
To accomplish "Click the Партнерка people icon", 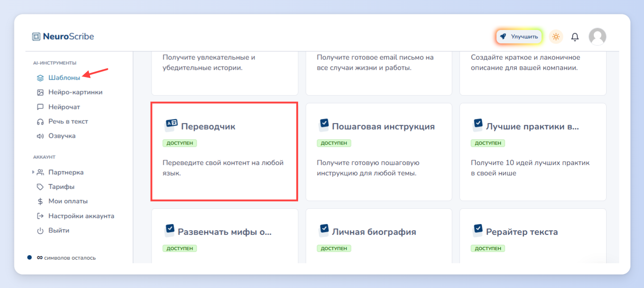I will 40,172.
